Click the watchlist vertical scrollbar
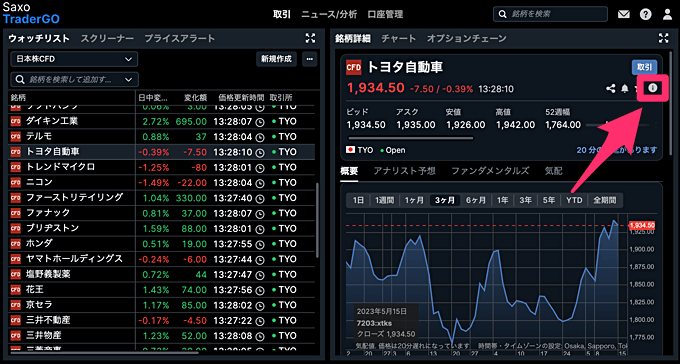 pos(317,219)
